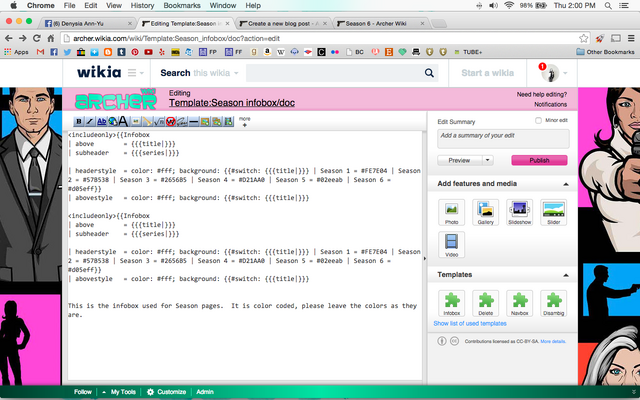Open the Bookmarks menu in menu bar
Viewport: 640px width, 400px height.
click(182, 5)
